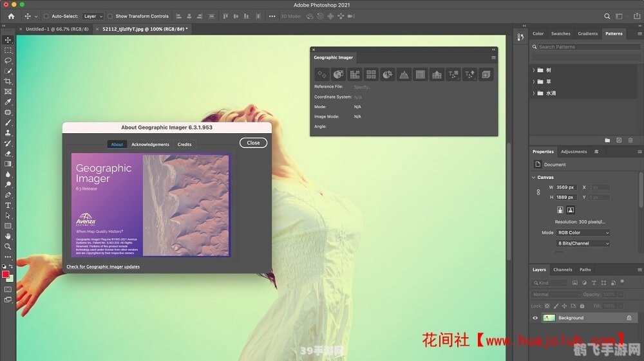Switch to the Channels tab
Image resolution: width=644 pixels, height=361 pixels.
[x=562, y=270]
